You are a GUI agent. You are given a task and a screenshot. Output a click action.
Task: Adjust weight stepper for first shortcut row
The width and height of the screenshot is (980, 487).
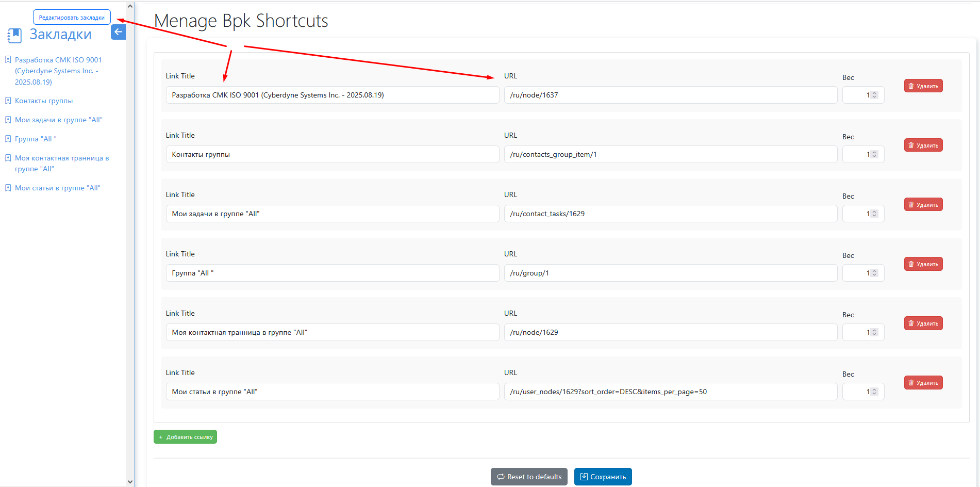874,95
